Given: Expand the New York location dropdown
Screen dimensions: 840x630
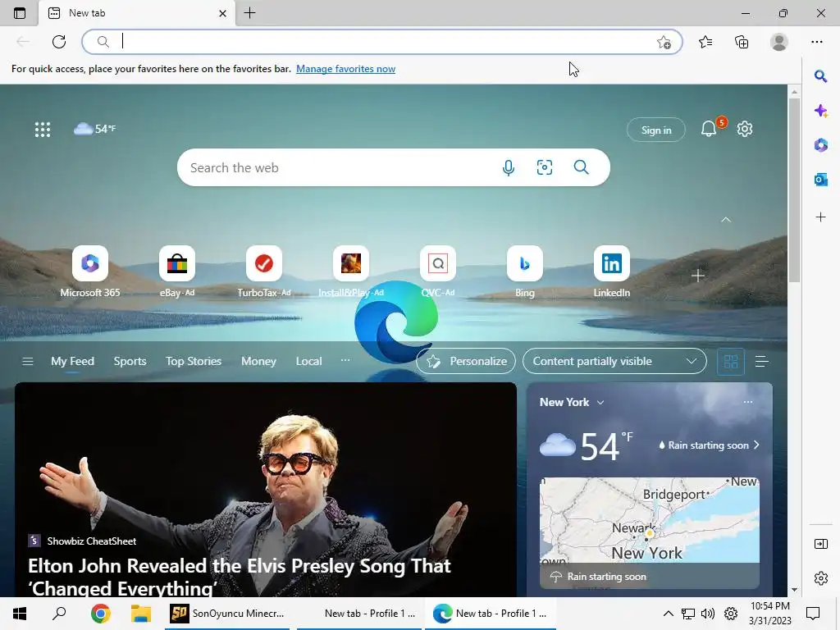Looking at the screenshot, I should [572, 402].
